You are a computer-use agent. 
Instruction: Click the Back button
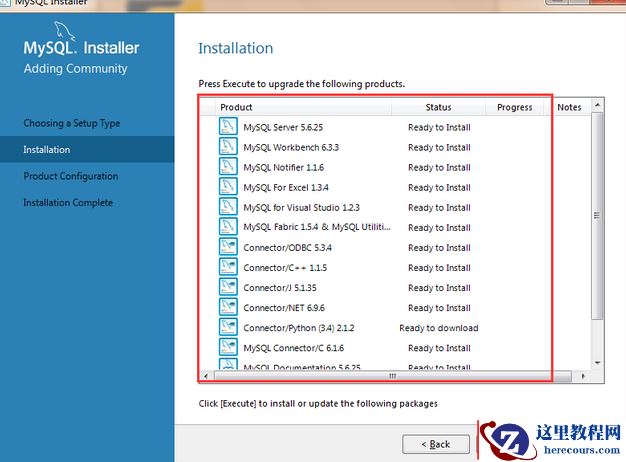pyautogui.click(x=436, y=444)
